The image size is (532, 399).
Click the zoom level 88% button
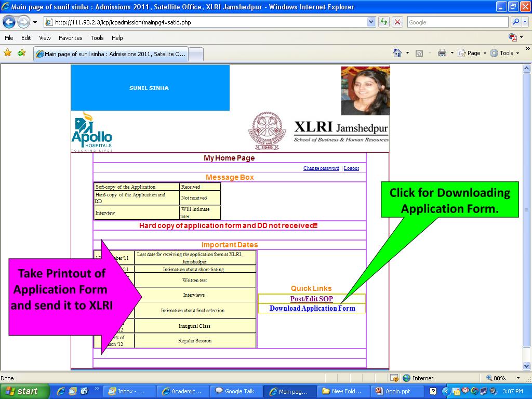tap(496, 378)
